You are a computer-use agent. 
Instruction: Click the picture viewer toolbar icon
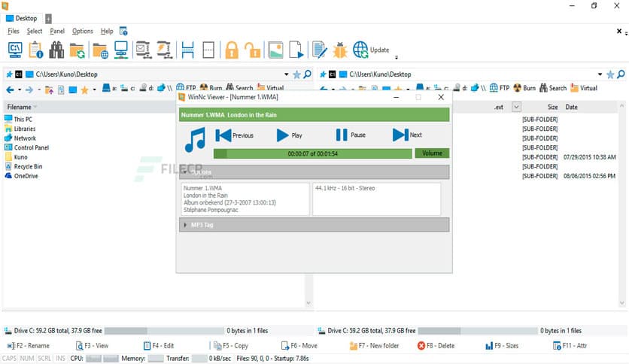tap(275, 50)
